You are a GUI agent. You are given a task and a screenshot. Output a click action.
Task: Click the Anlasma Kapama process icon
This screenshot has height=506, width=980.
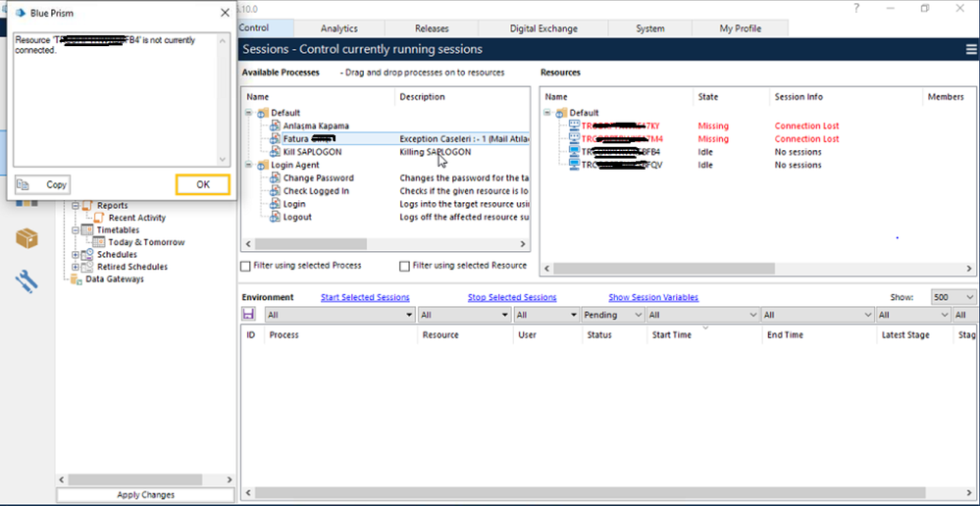[x=275, y=126]
